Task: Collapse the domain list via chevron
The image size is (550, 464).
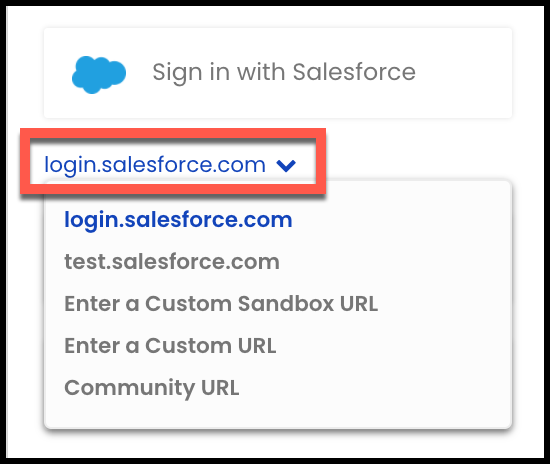Action: click(x=286, y=165)
